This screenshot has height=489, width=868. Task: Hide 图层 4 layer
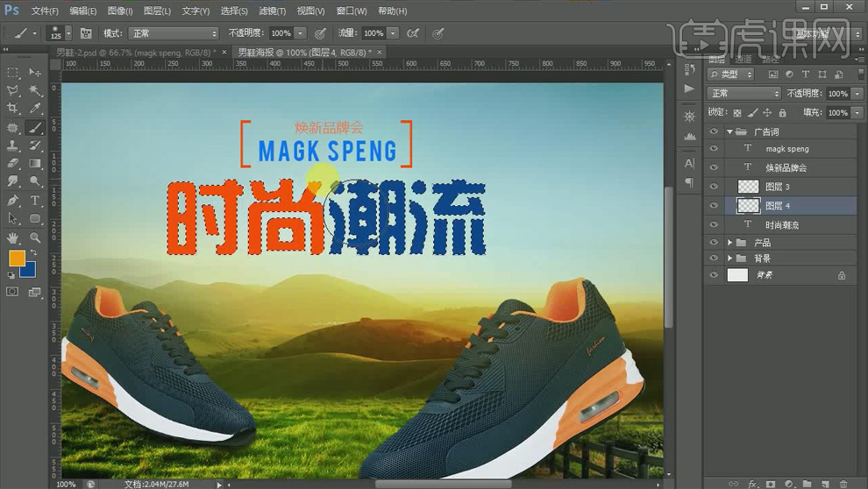click(714, 205)
